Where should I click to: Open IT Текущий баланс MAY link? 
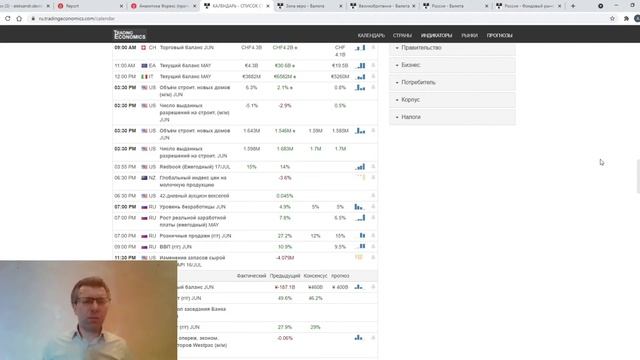point(185,76)
